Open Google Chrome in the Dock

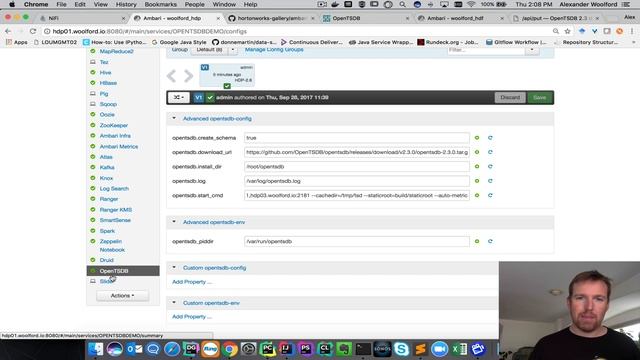(229, 349)
